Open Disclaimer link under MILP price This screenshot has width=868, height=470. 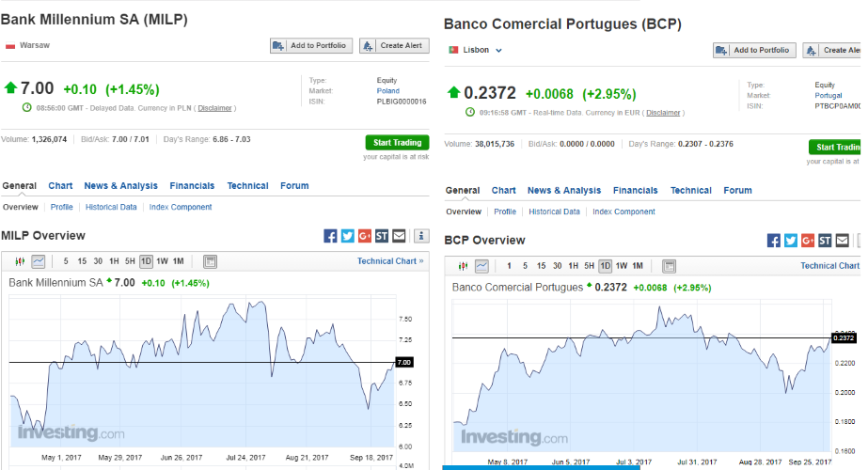214,108
